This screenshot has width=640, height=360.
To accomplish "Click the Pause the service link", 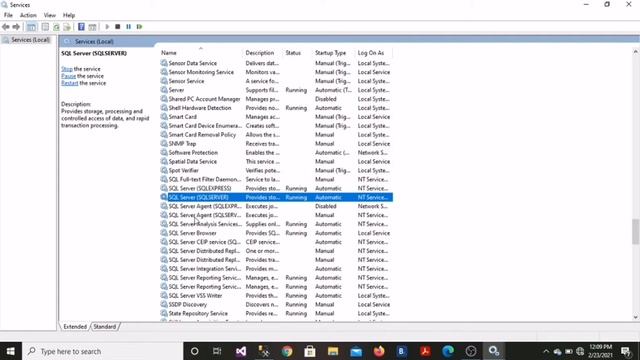I will click(x=69, y=76).
